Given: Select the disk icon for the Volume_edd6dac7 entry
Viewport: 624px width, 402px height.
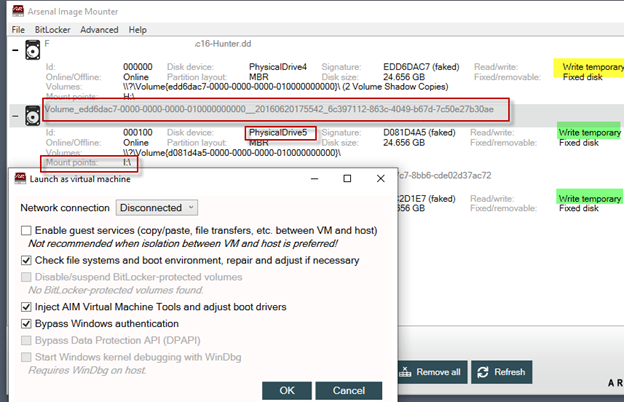Looking at the screenshot, I should [x=33, y=115].
